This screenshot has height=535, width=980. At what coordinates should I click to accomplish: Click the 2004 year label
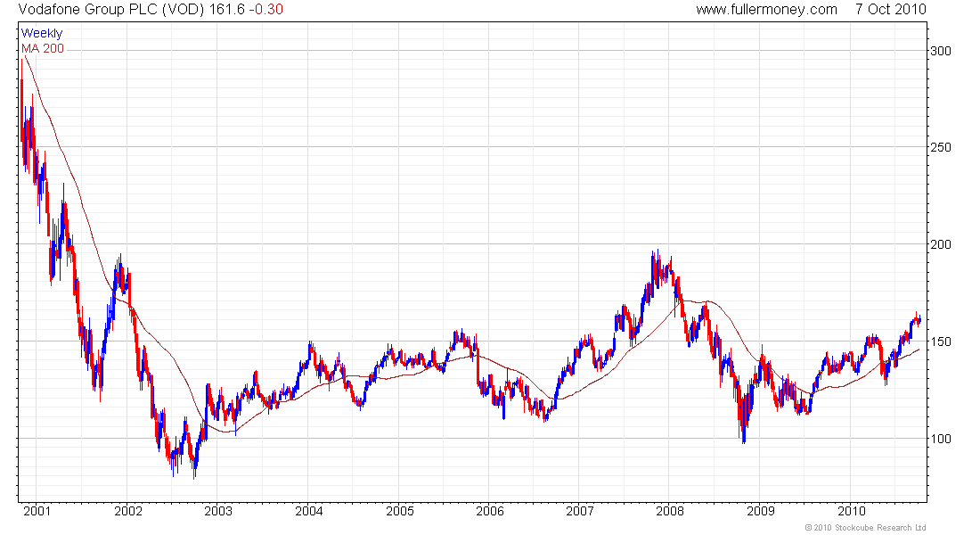(x=309, y=511)
